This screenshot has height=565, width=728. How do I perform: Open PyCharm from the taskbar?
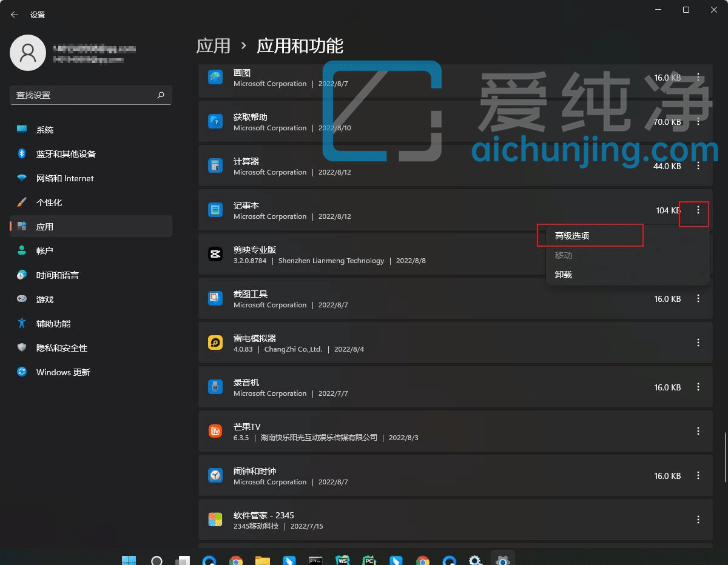[369, 558]
